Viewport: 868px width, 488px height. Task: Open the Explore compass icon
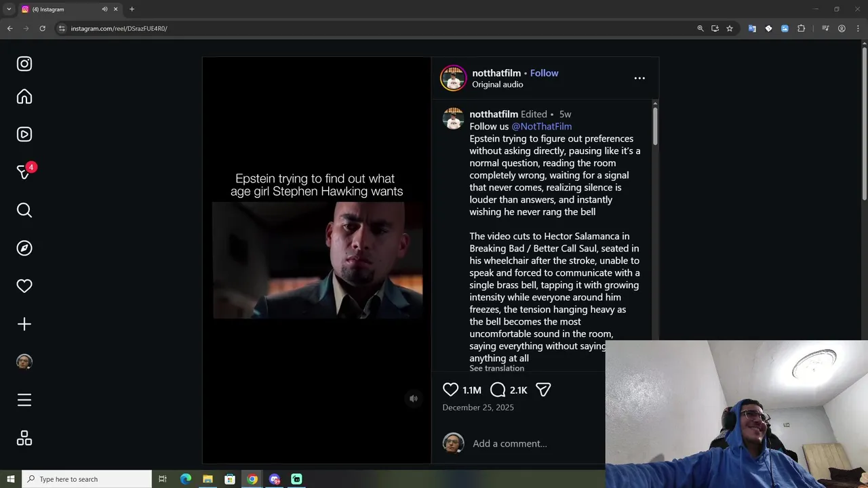click(x=24, y=248)
